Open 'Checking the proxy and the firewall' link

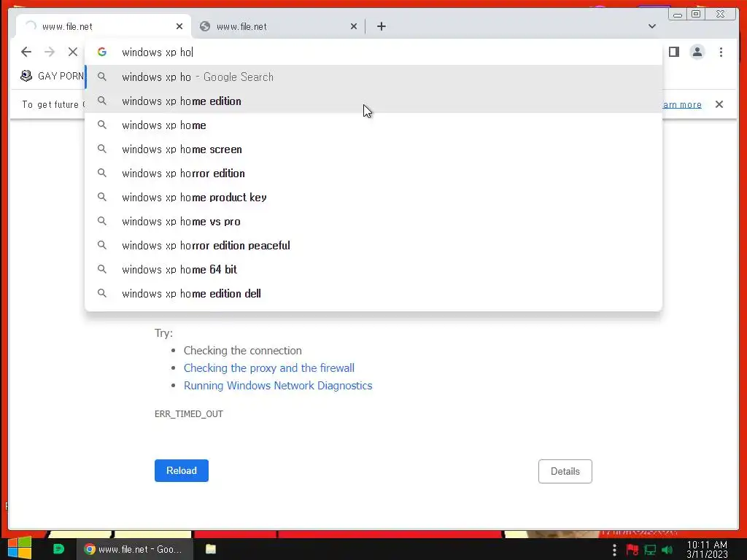pos(269,368)
